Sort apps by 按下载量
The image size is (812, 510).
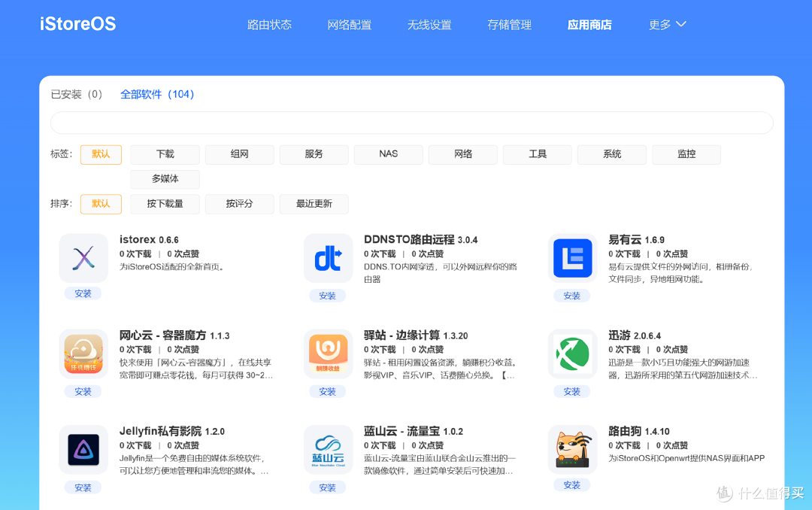click(x=165, y=204)
